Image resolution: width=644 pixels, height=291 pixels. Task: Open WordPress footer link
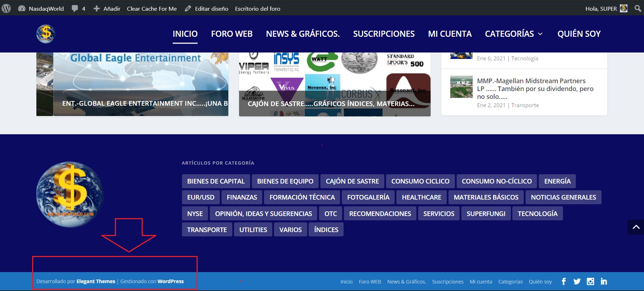pyautogui.click(x=171, y=281)
